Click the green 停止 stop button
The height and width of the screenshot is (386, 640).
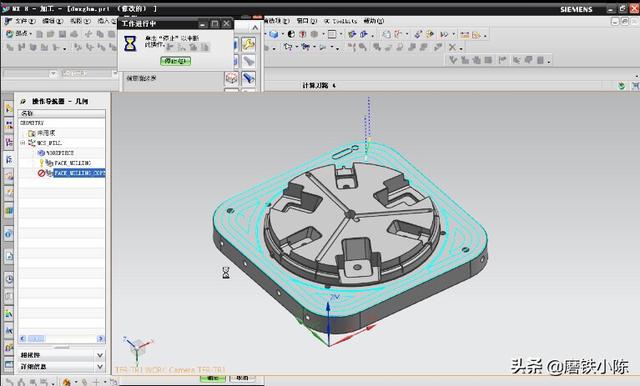[x=176, y=61]
